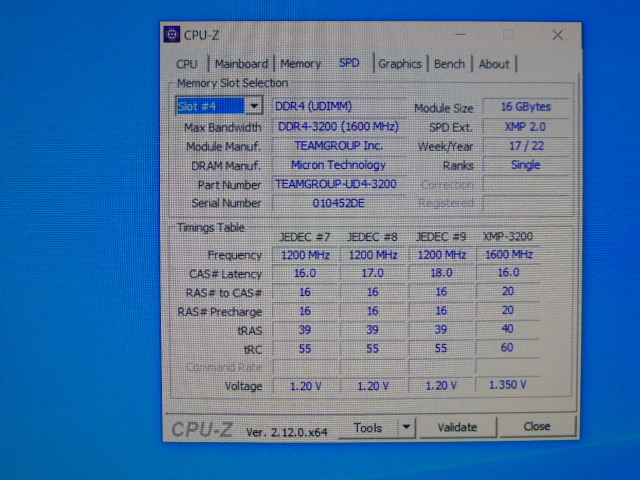Select the SPD tab
Image resolution: width=640 pixels, height=480 pixels.
[349, 63]
